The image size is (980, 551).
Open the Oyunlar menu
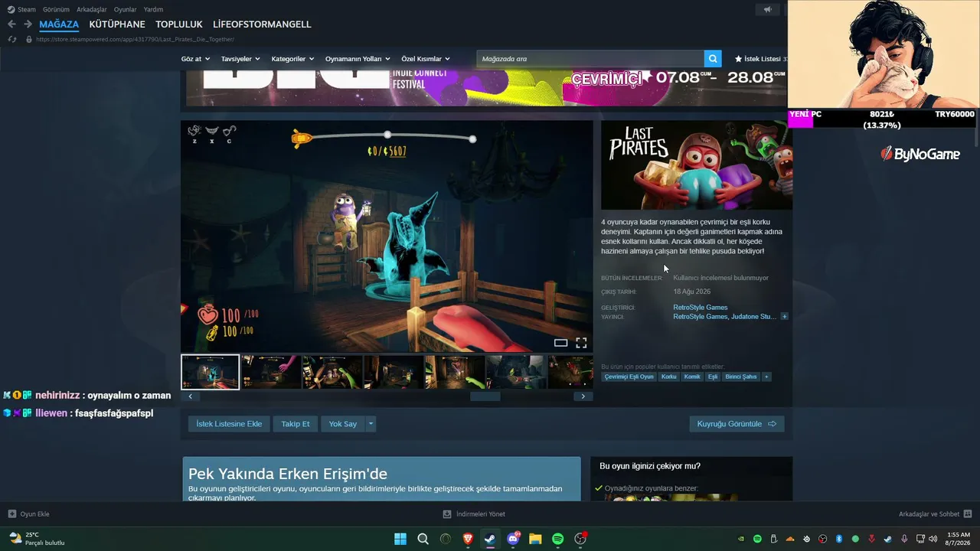pyautogui.click(x=126, y=10)
